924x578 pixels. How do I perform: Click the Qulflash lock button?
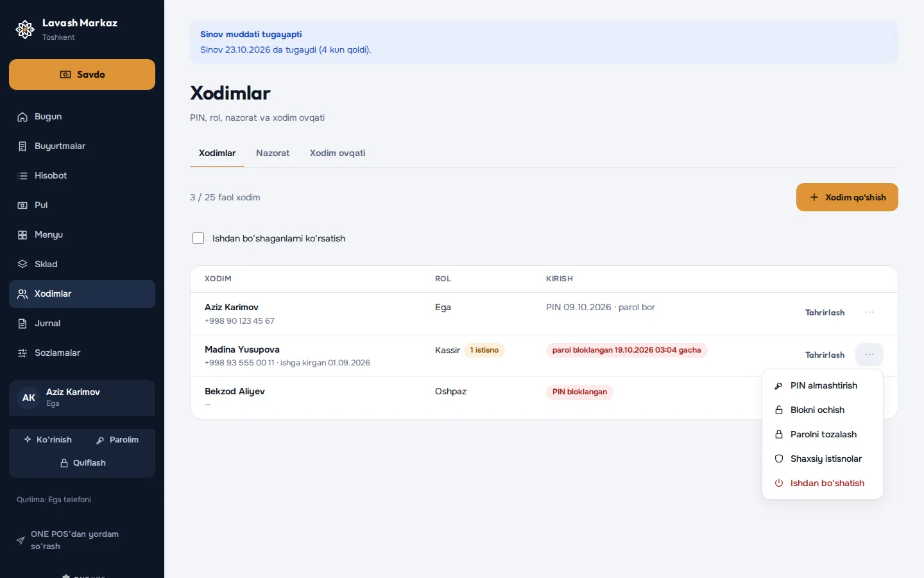click(x=82, y=463)
